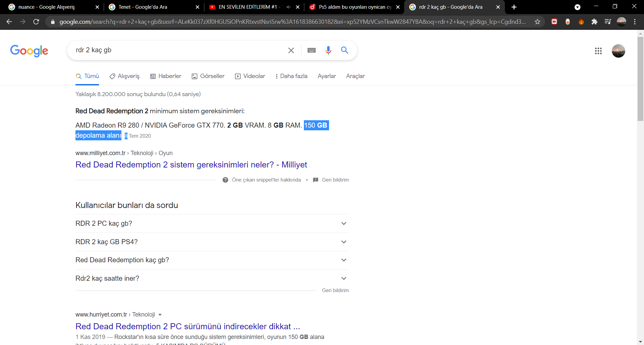Select the Haberler results filter

166,76
